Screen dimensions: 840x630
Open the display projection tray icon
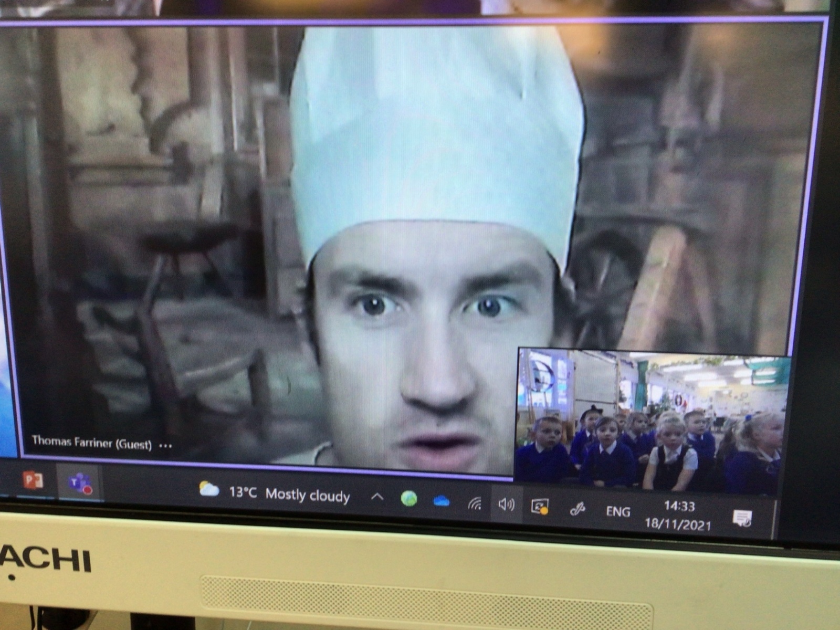point(540,507)
